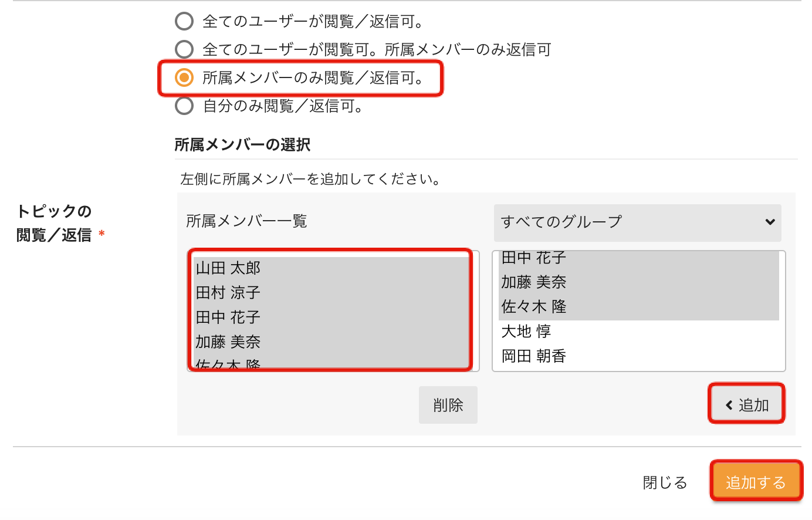Click the '閉じる' link
Image resolution: width=812 pixels, height=520 pixels.
coord(665,482)
